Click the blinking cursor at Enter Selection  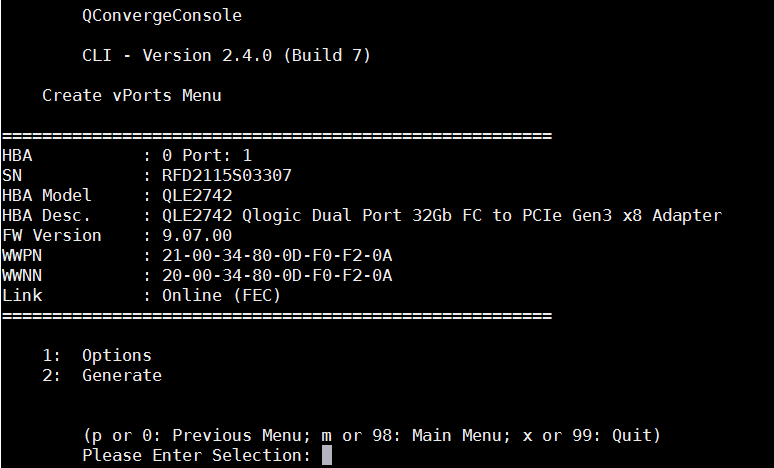tap(327, 455)
